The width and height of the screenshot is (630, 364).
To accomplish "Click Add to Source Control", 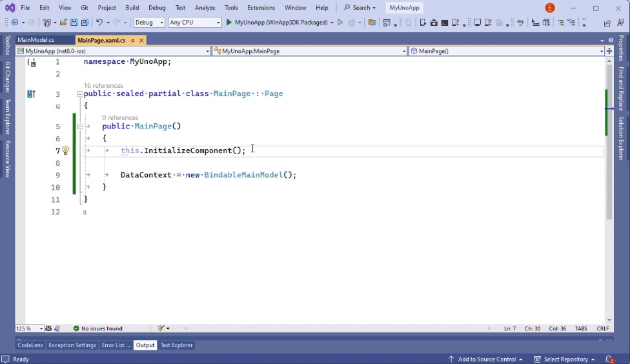I will pos(485,359).
